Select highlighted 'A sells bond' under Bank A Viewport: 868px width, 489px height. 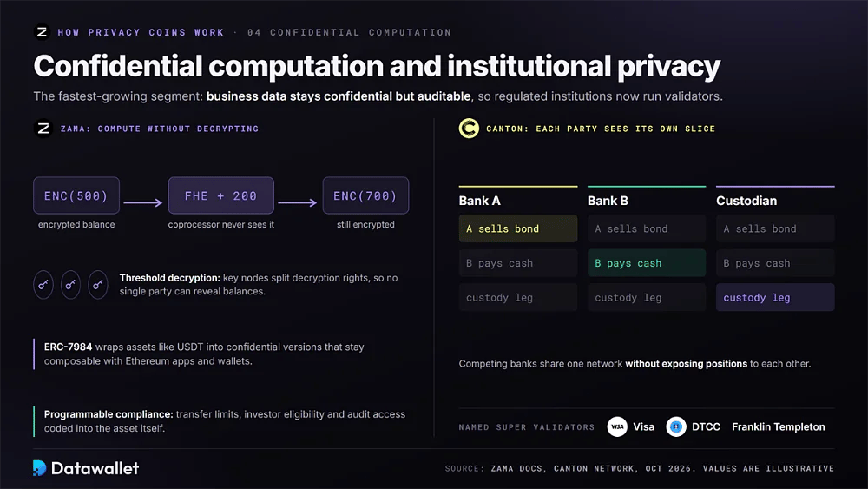(x=518, y=228)
